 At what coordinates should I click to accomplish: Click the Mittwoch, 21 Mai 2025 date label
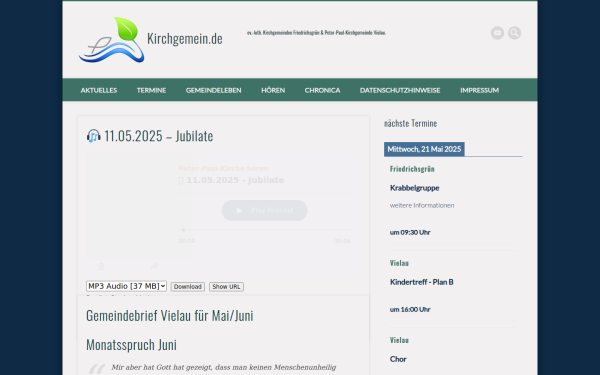[x=424, y=149]
